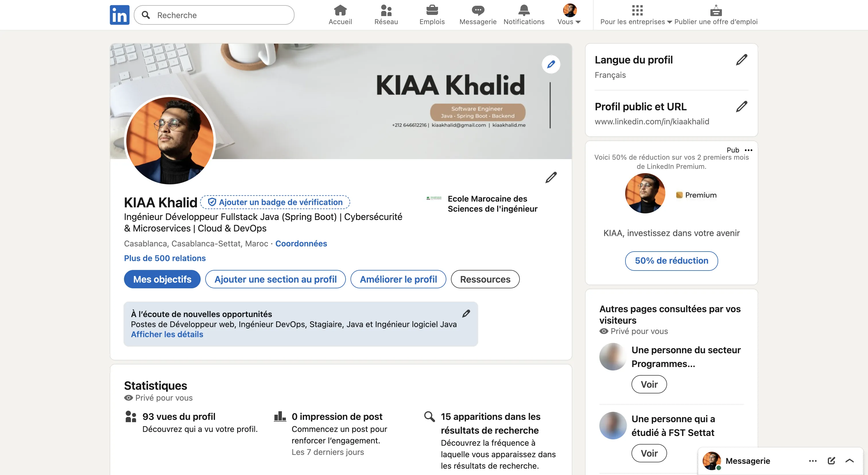Click the Mes objectifs button
Image resolution: width=868 pixels, height=475 pixels.
point(162,279)
